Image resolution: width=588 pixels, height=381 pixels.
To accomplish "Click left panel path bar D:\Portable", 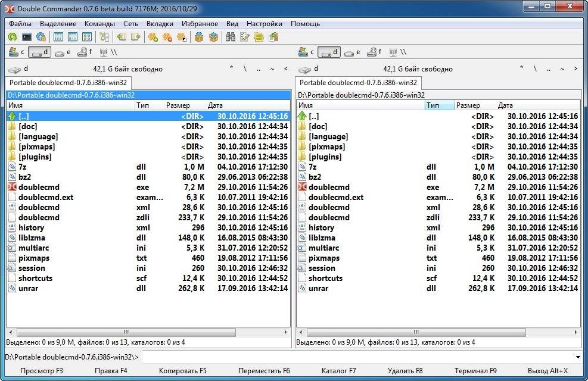I will (x=148, y=95).
